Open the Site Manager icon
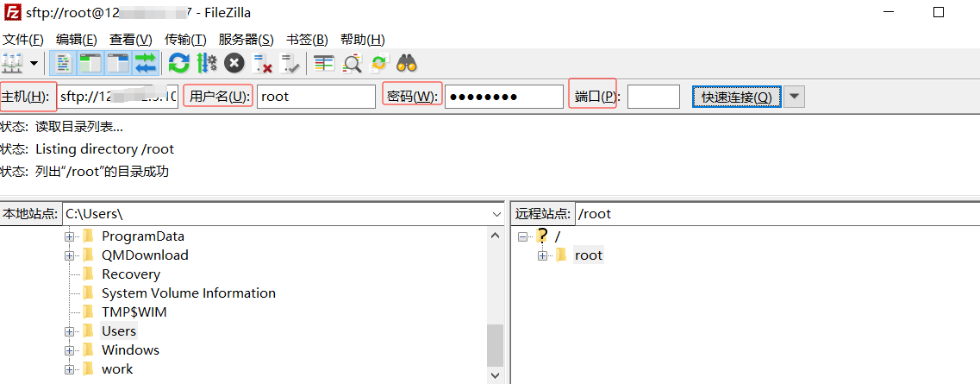 [13, 62]
